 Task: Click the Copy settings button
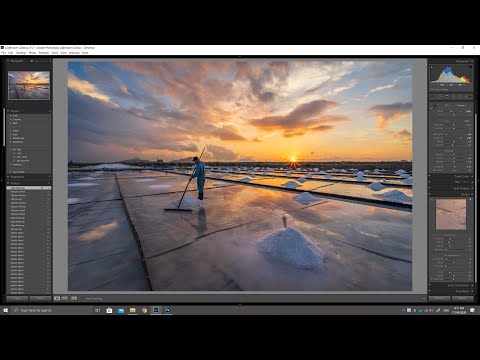(17, 298)
